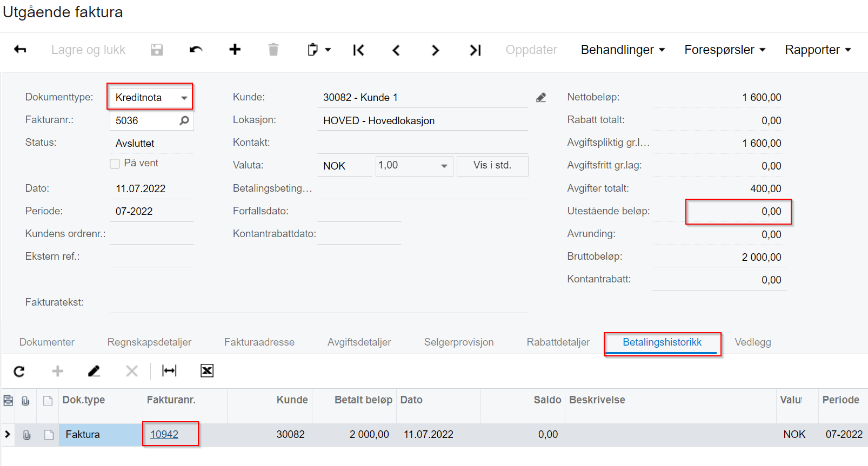The width and height of the screenshot is (868, 466).
Task: Switch to the Dokumenter tab
Action: point(47,342)
